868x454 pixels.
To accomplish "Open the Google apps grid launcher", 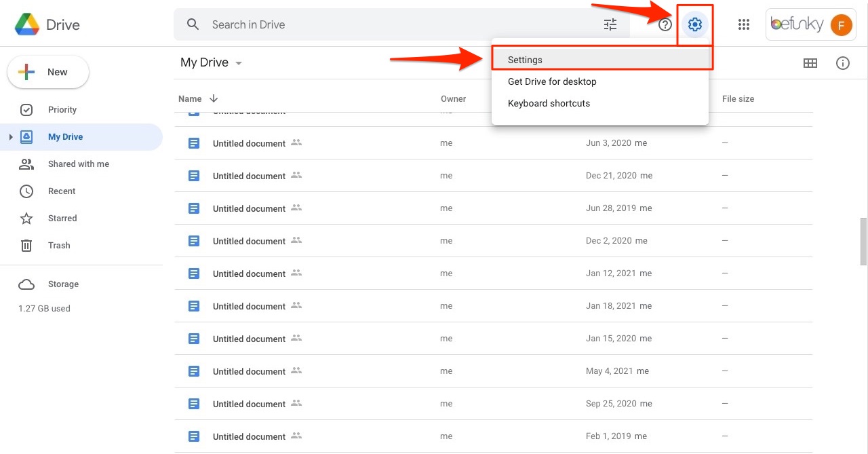I will [744, 25].
